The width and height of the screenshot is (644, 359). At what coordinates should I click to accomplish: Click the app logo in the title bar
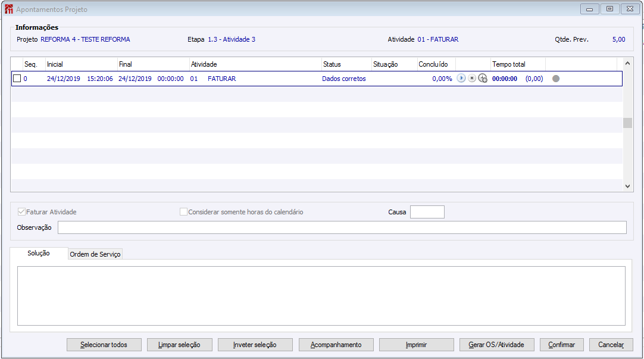point(8,9)
